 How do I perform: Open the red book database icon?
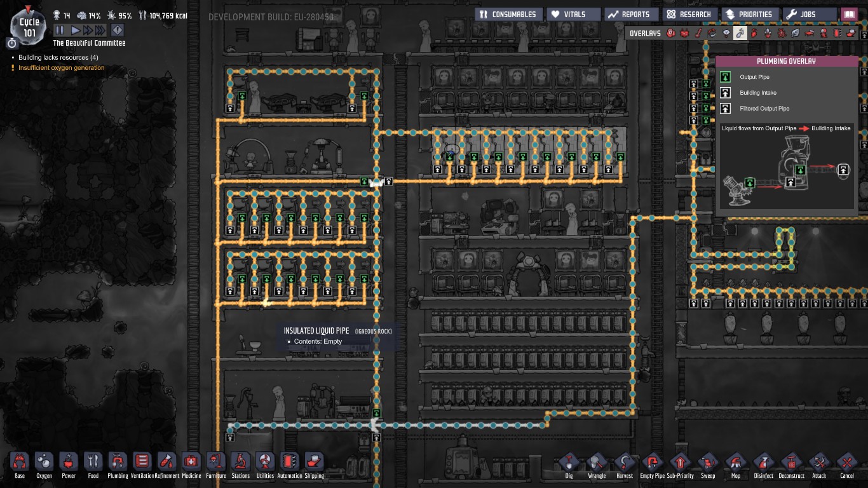point(849,14)
